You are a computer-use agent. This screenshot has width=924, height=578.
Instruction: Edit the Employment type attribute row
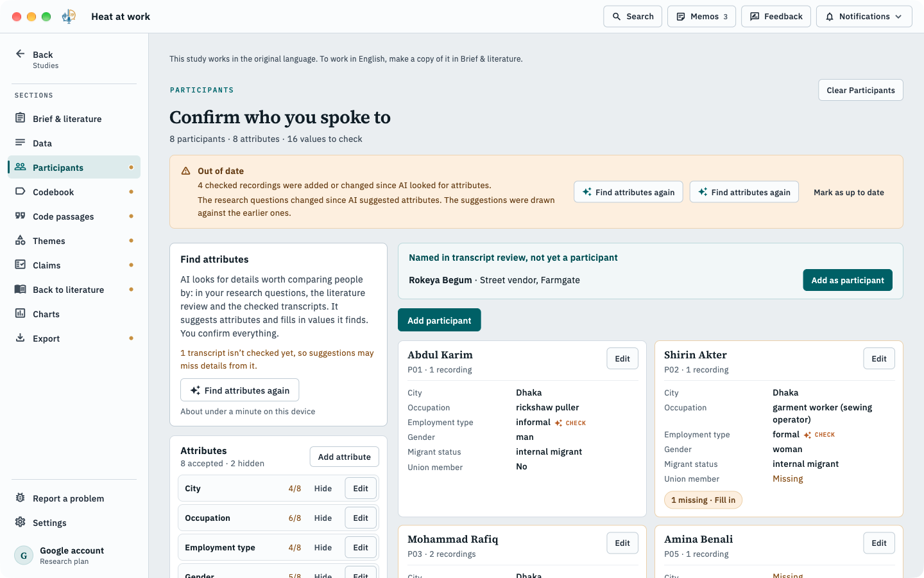[x=361, y=548]
